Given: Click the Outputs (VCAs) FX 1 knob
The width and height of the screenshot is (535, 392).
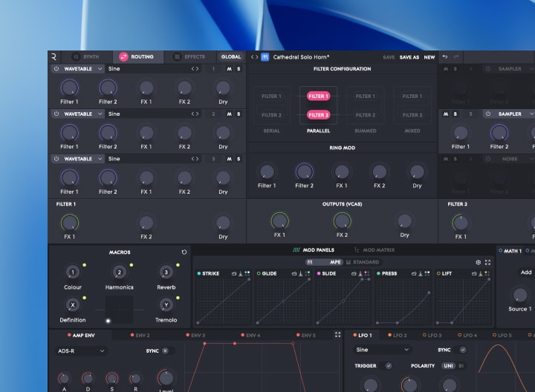Looking at the screenshot, I should point(279,221).
